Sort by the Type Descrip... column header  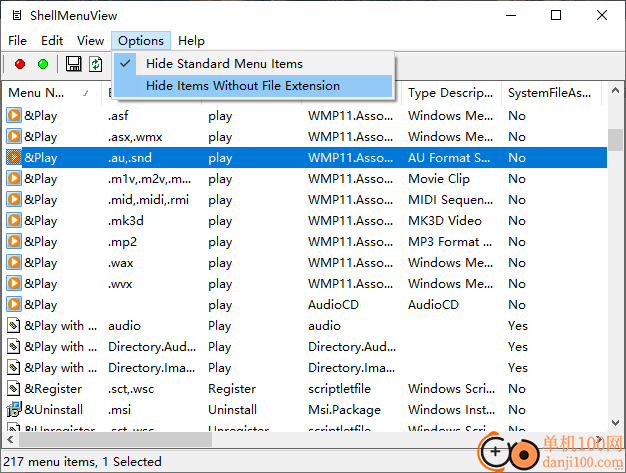pos(451,93)
